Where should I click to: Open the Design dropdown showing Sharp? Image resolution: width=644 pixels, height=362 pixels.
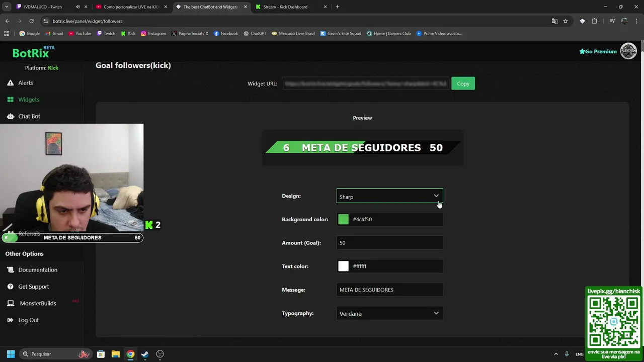389,197
